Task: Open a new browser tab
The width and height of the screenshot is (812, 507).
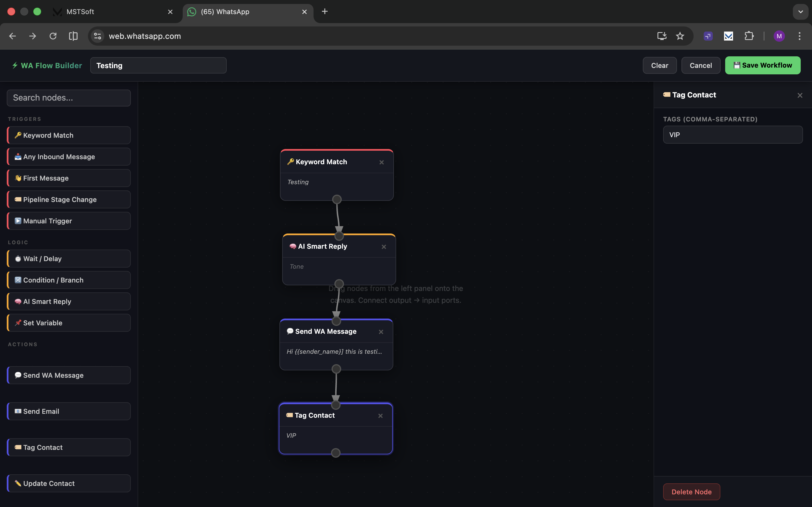Action: click(x=325, y=12)
